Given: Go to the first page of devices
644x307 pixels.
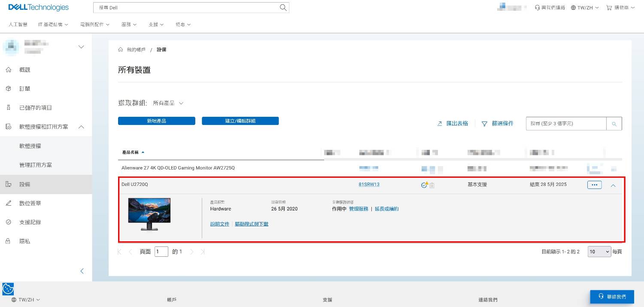Looking at the screenshot, I should pos(120,252).
